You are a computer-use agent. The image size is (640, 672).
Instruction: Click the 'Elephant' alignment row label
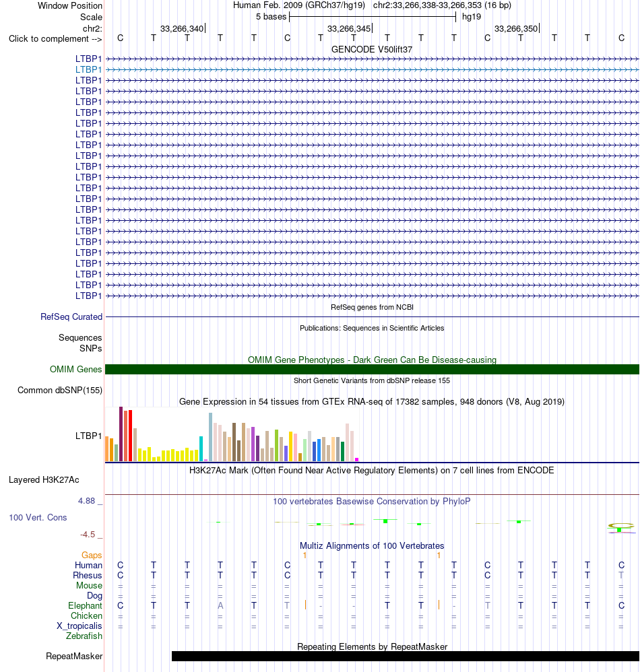pos(86,605)
